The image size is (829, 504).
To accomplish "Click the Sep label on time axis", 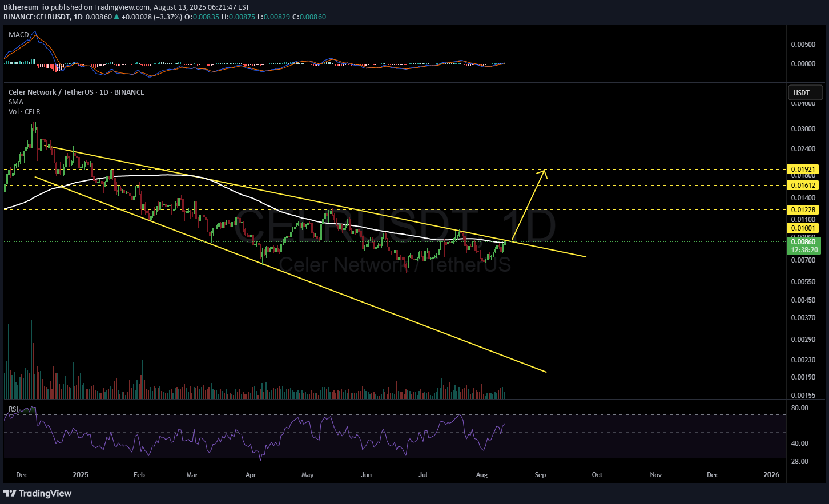I will coord(540,475).
